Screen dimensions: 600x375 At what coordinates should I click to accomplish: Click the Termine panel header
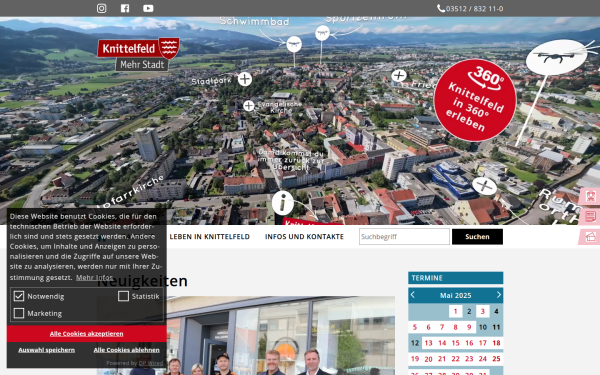pos(455,278)
